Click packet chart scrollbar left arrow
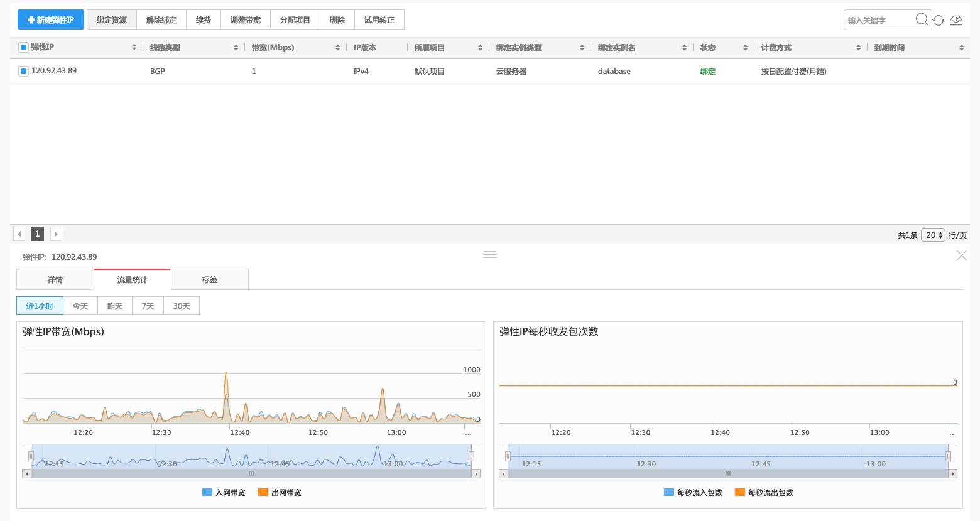This screenshot has width=980, height=521. [503, 474]
